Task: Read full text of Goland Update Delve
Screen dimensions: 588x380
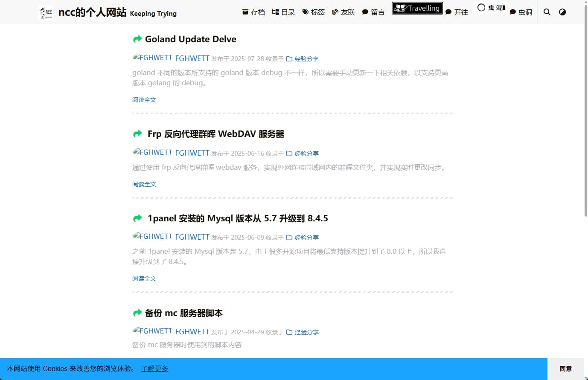Action: [144, 100]
